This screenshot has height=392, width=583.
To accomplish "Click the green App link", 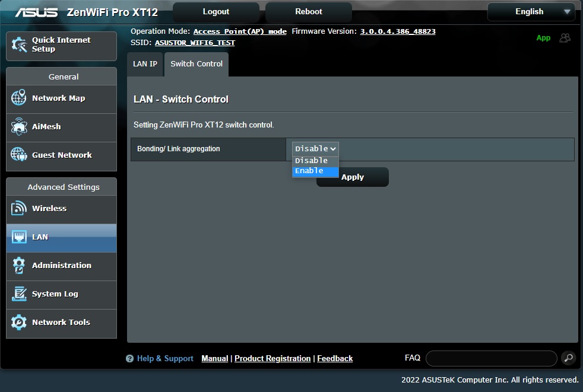I will tap(543, 38).
